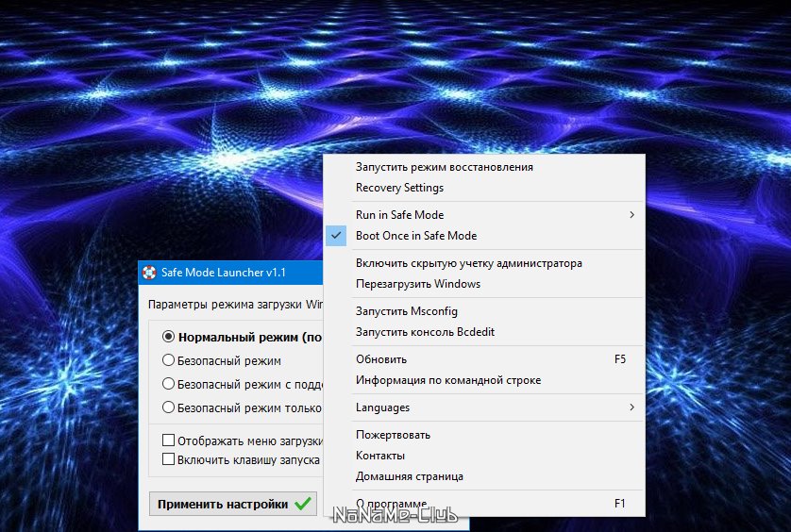
Task: Click the Safe Mode Launcher lifebuoy icon
Action: (149, 273)
